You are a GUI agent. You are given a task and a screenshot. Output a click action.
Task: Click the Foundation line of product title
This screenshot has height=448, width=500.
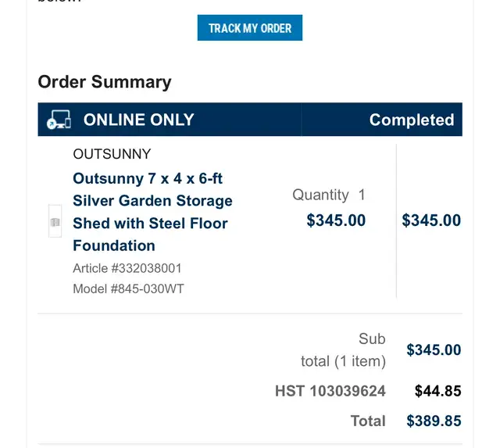(x=114, y=246)
